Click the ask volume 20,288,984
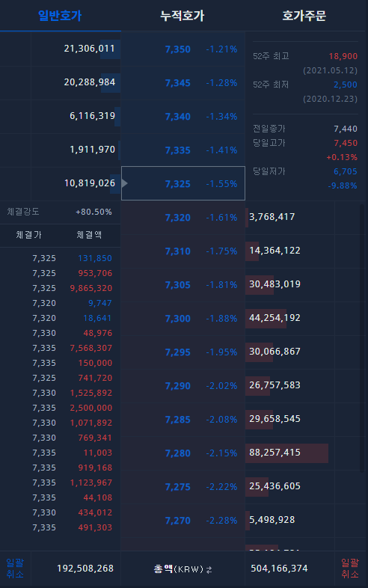The width and height of the screenshot is (368, 588). point(89,82)
